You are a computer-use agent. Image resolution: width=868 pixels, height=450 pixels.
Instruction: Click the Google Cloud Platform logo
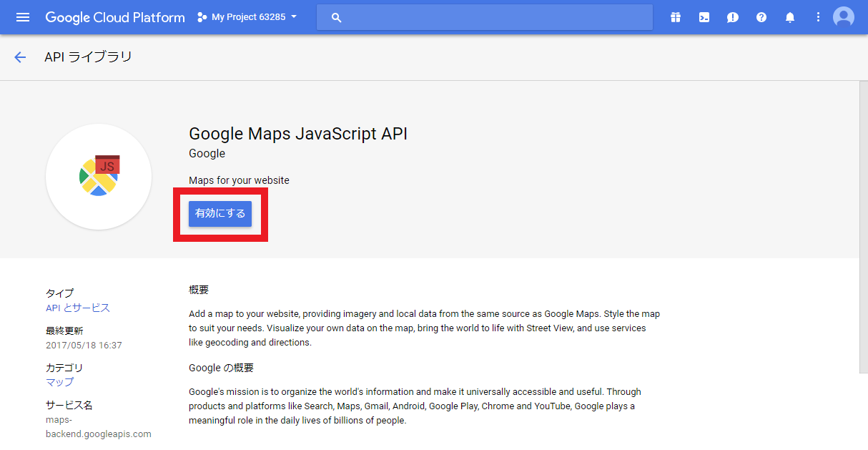click(x=115, y=17)
